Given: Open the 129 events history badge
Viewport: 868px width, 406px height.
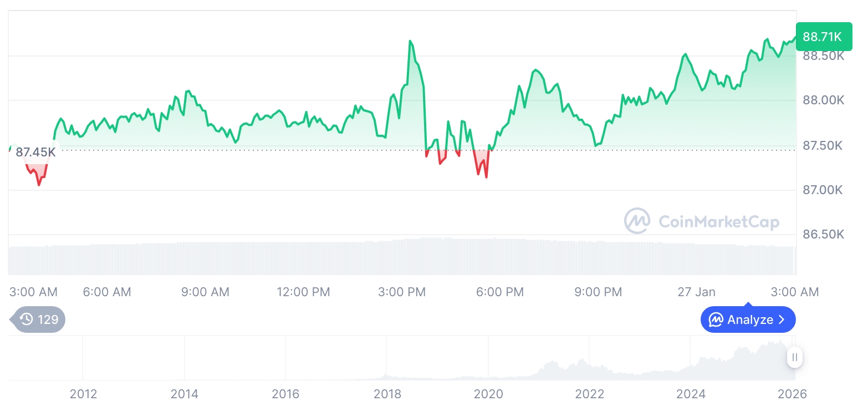Looking at the screenshot, I should tap(39, 319).
